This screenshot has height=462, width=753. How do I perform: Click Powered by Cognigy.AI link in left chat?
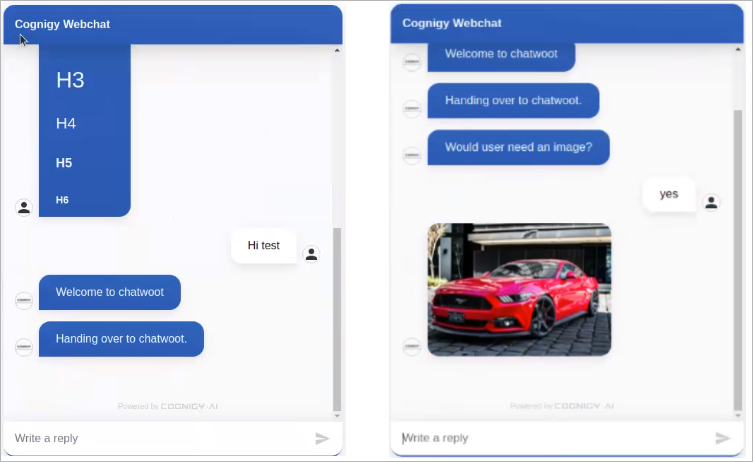pos(168,406)
